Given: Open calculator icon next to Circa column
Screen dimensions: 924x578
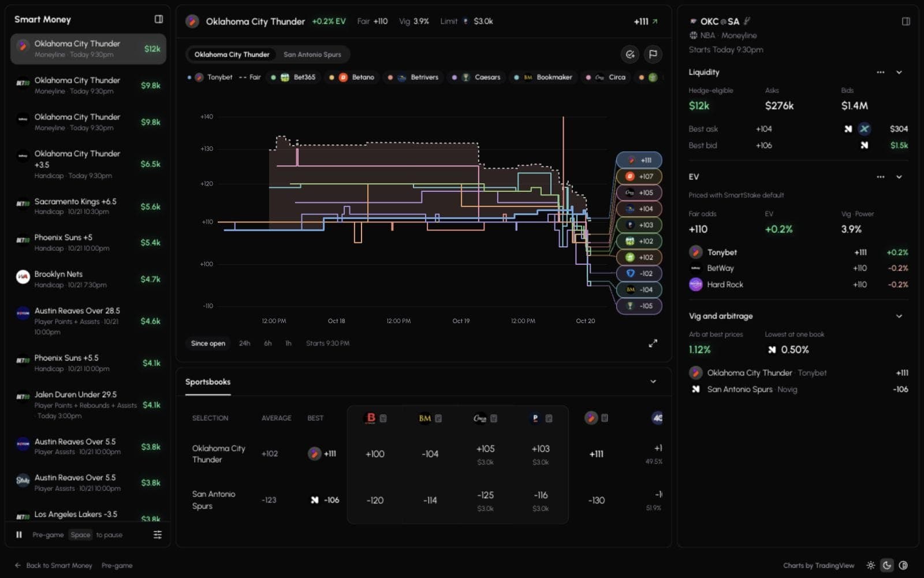Looking at the screenshot, I should click(x=494, y=418).
